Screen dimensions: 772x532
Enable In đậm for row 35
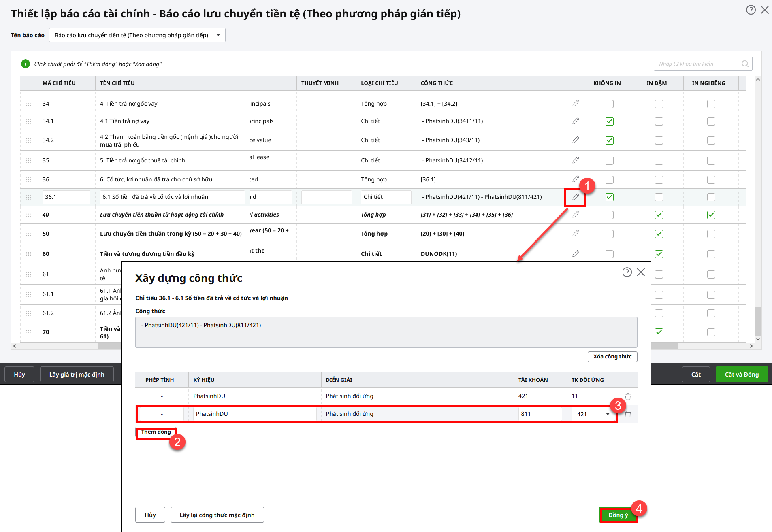coord(659,161)
